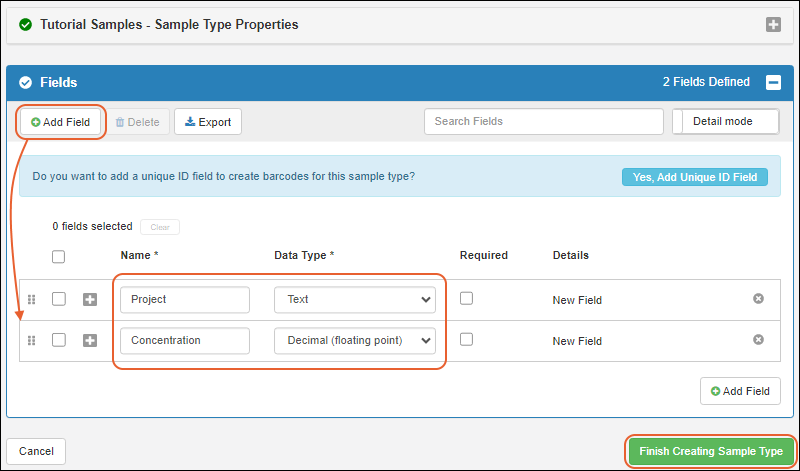Click Finish Creating Sample Type
800x471 pixels.
711,451
